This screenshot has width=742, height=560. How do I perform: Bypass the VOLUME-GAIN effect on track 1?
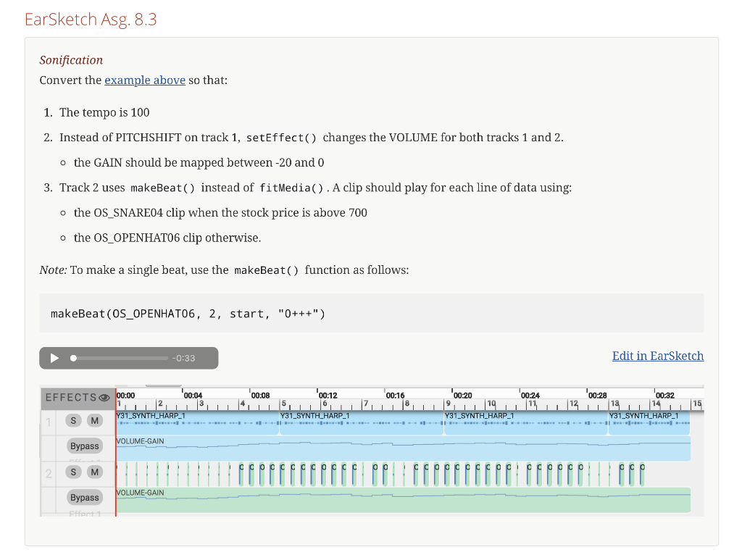pyautogui.click(x=84, y=446)
